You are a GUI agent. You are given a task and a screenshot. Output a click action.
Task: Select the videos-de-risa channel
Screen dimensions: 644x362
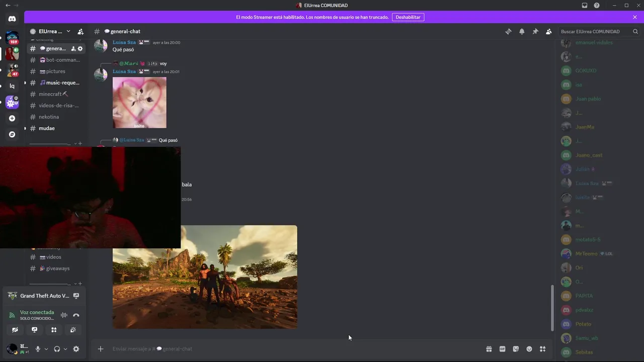[56, 106]
